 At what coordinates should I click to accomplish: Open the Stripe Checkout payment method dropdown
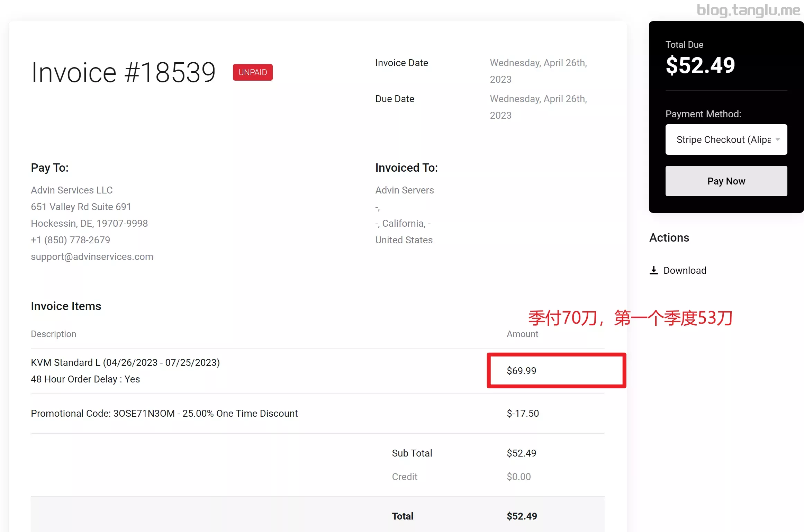click(726, 139)
